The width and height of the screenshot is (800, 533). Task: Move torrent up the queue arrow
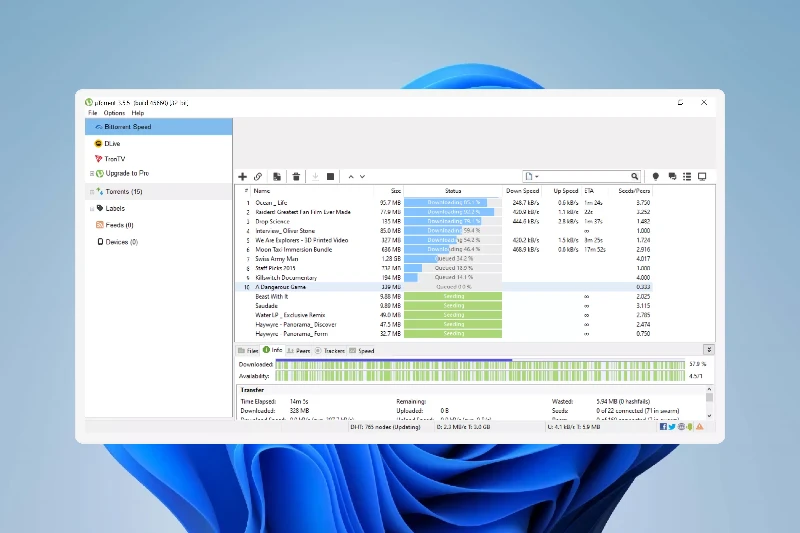click(350, 177)
